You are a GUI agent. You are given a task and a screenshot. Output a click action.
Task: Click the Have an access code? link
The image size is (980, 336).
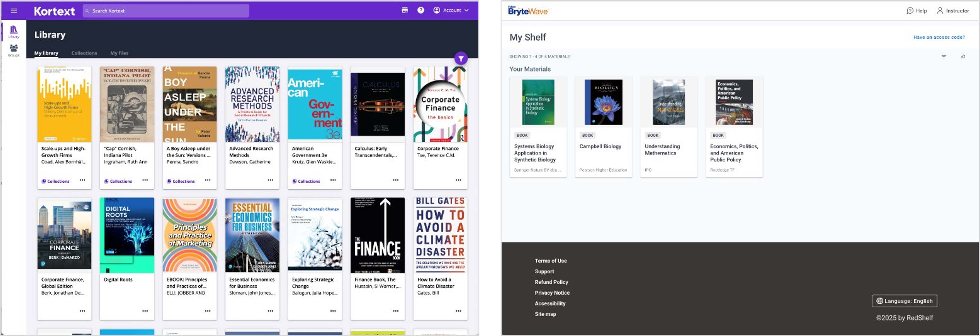pyautogui.click(x=939, y=37)
